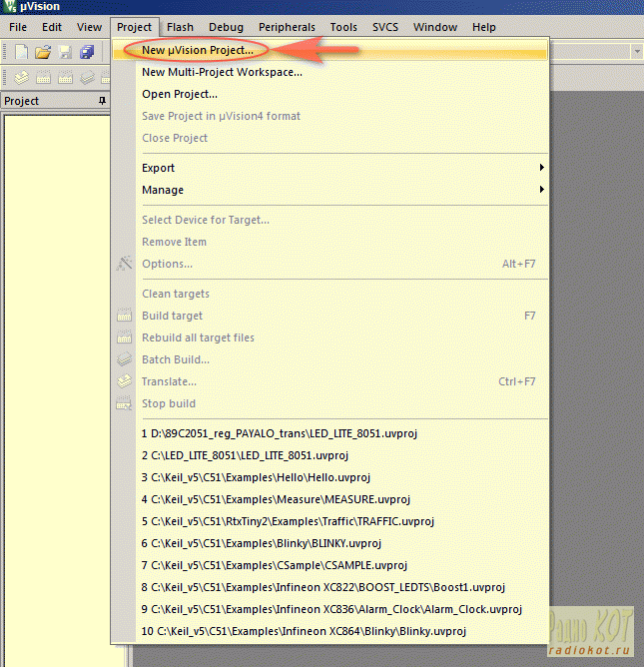Click Build target menu entry
The width and height of the screenshot is (644, 667).
pyautogui.click(x=329, y=316)
